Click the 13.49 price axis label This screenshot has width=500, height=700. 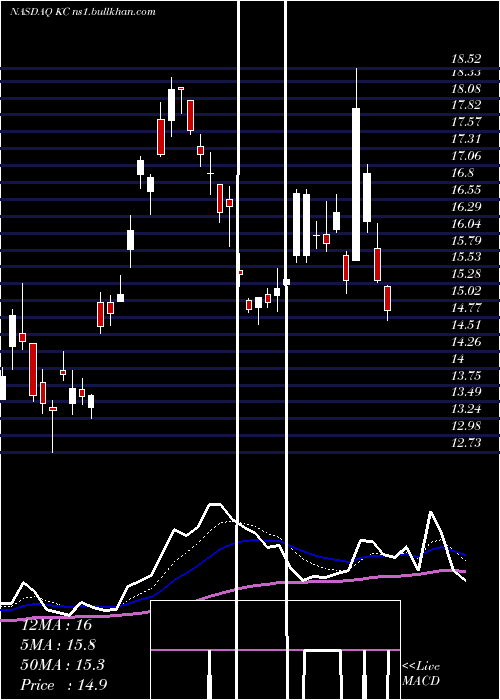tap(466, 392)
